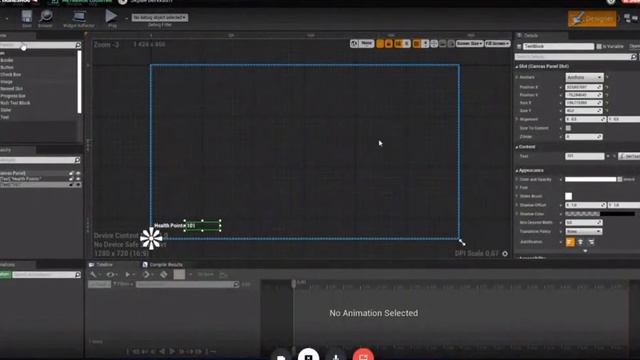Click the timeline wrench settings icon
Screen dimensions: 640x360
click(x=93, y=275)
